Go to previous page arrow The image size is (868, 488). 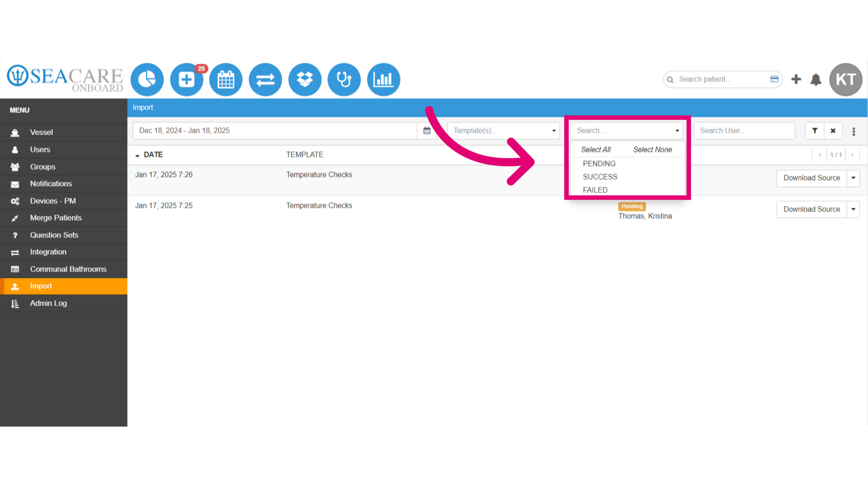(820, 155)
